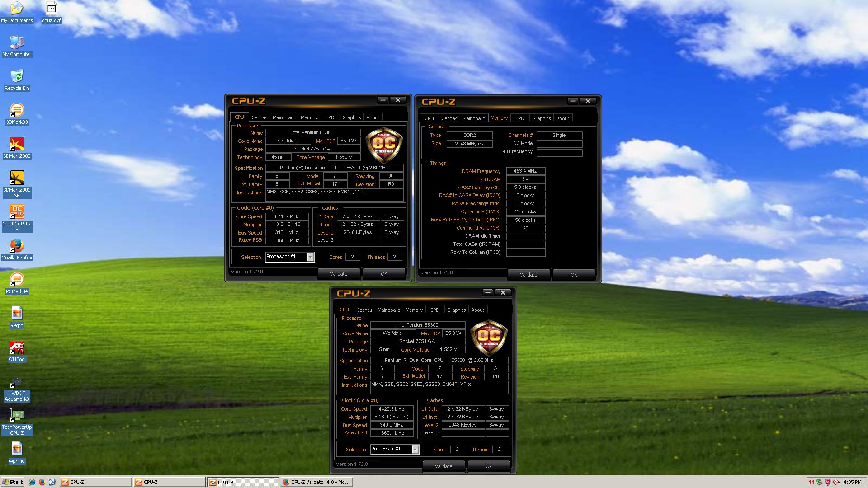Image resolution: width=868 pixels, height=488 pixels.
Task: Open About tab in the 4420.7 MHz CPU-Z window
Action: point(373,117)
